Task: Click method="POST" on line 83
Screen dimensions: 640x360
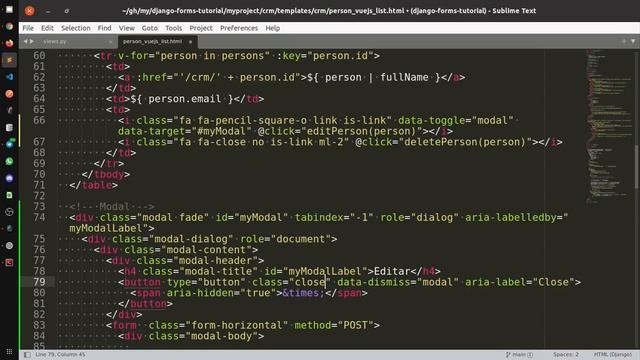Action: point(334,325)
